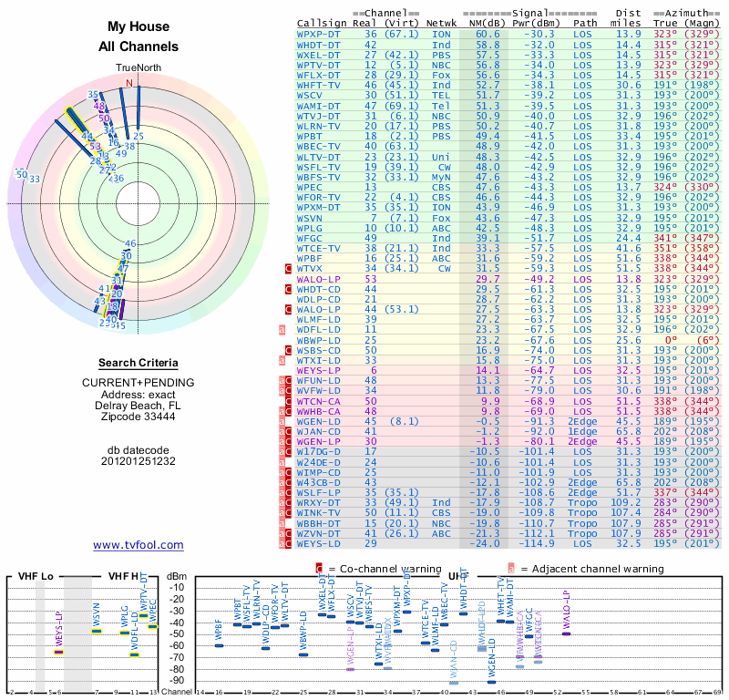Image resolution: width=729 pixels, height=700 pixels.
Task: Click the 60.6 NM(dB) value
Action: 488,35
